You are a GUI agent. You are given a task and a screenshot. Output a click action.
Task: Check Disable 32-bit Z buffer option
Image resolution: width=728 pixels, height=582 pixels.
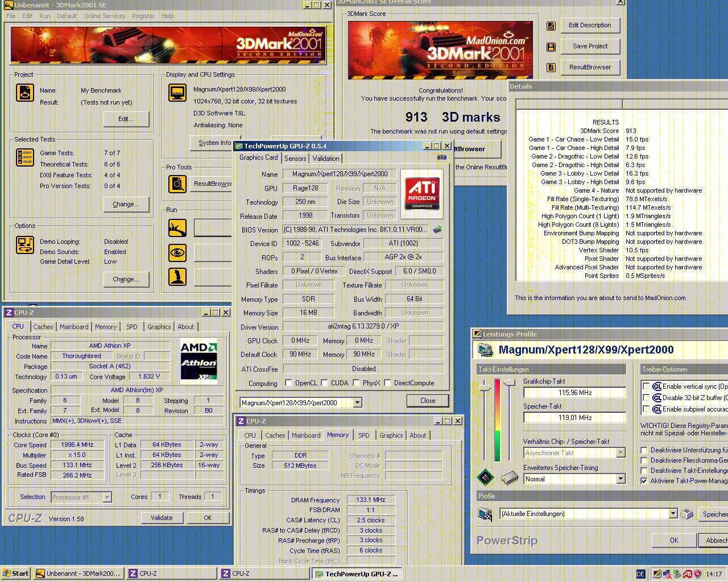(646, 398)
